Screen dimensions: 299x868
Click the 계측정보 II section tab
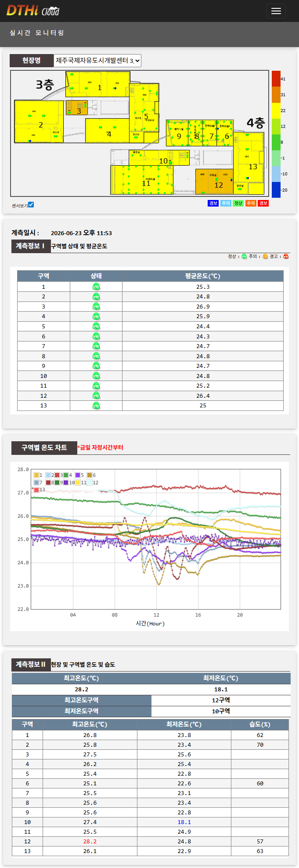tap(31, 665)
